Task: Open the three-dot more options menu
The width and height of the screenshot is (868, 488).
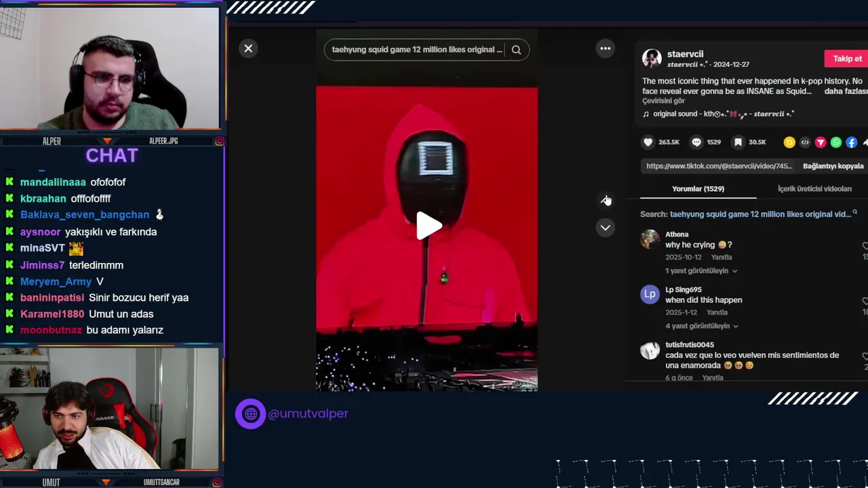Action: click(x=605, y=48)
